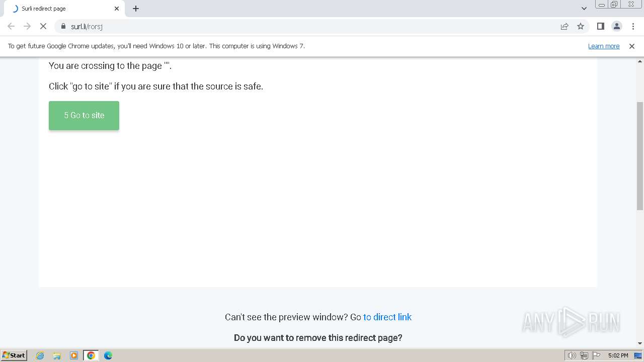
Task: Stop loading the page
Action: [43, 26]
